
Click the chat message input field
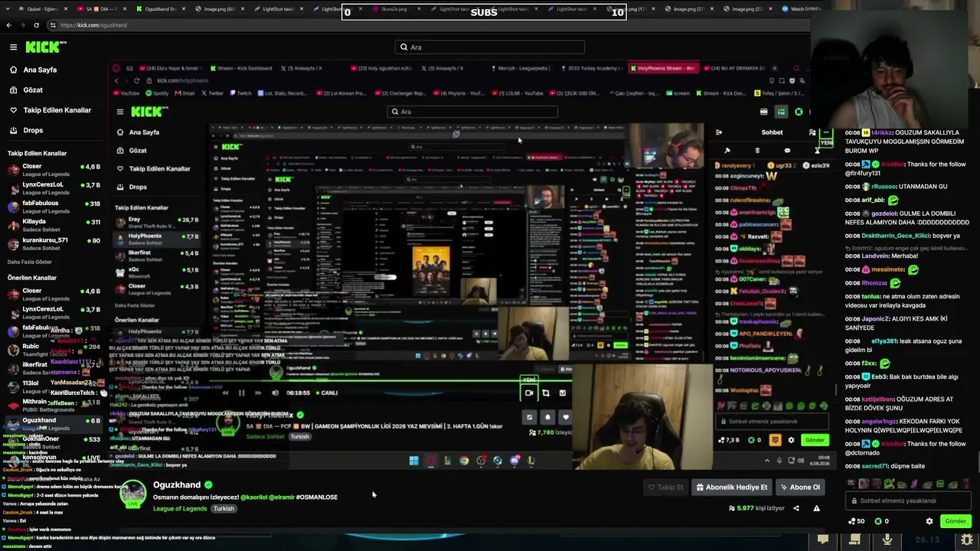(x=910, y=500)
